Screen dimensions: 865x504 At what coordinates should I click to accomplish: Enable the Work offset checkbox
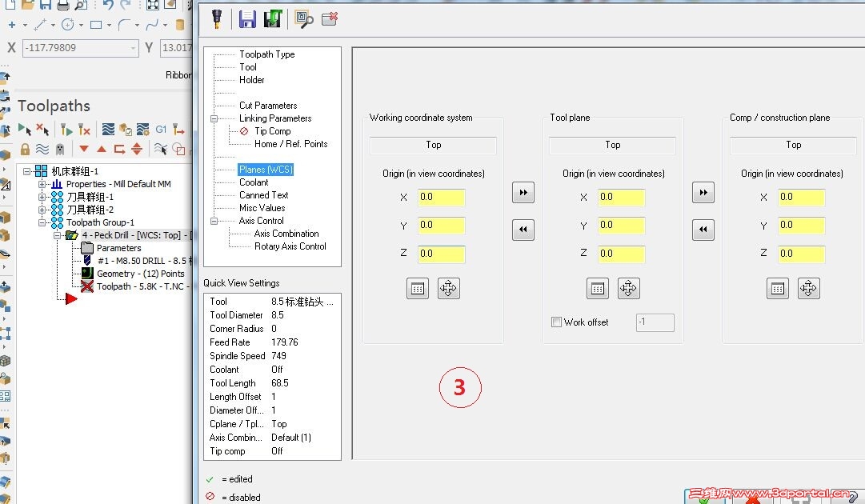click(557, 322)
